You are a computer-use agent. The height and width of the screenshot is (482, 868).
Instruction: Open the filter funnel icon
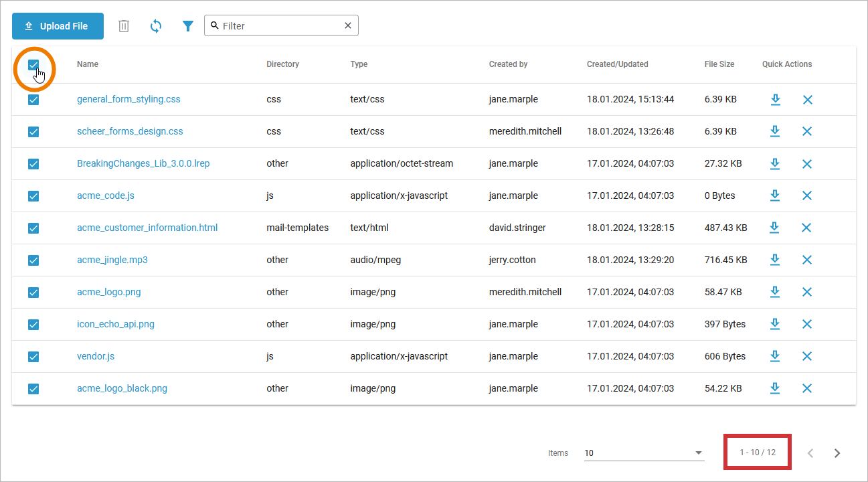point(188,26)
